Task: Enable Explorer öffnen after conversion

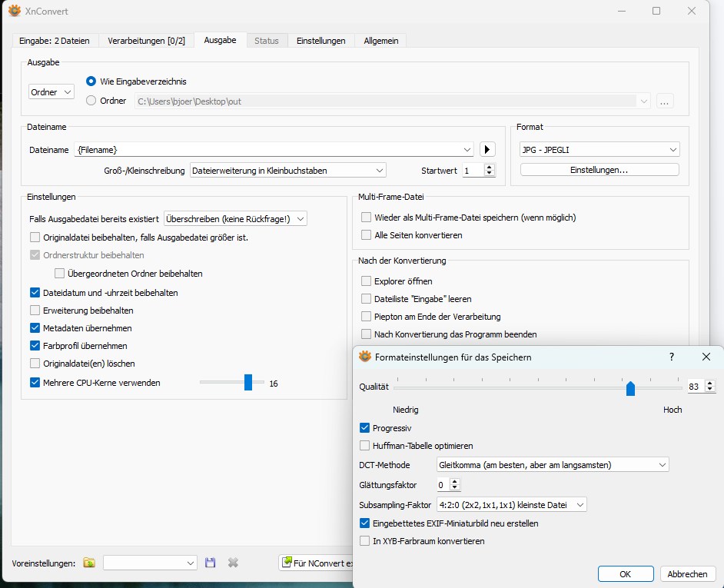Action: pos(366,281)
